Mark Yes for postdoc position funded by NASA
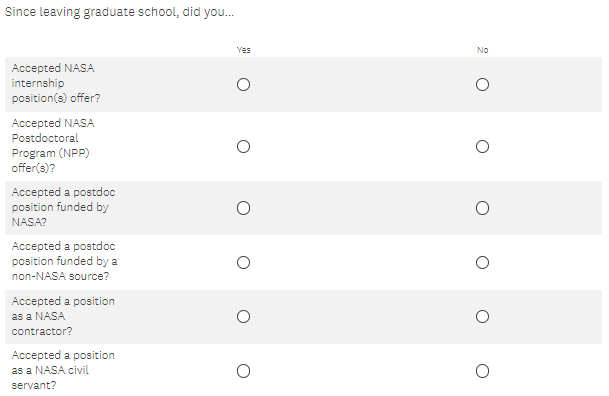 [243, 208]
